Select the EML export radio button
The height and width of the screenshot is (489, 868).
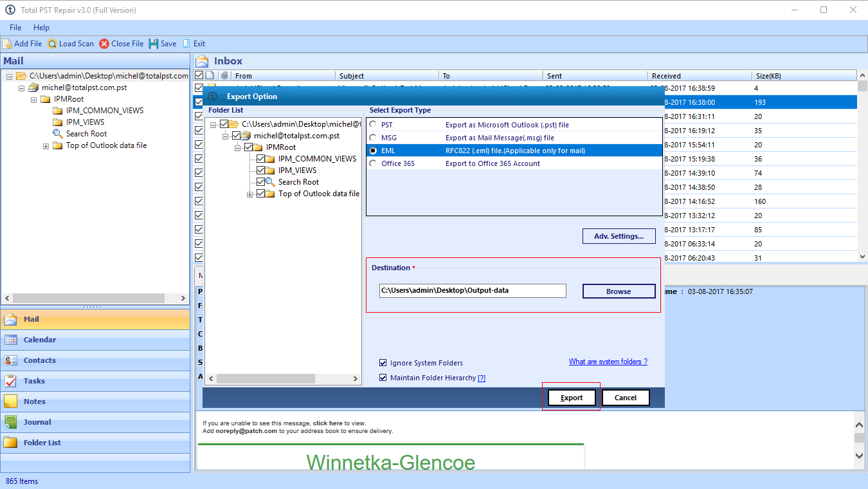click(373, 151)
